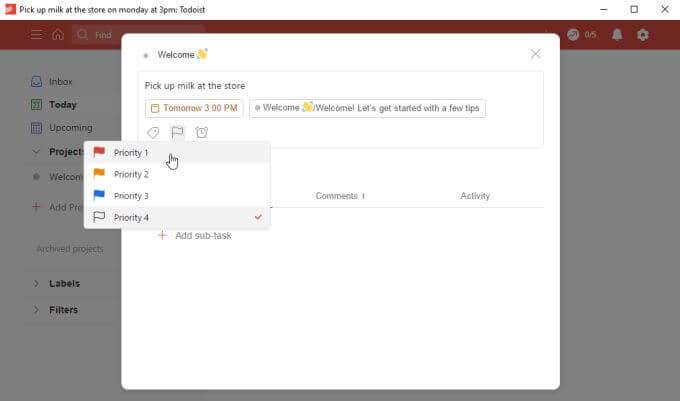Click the priority flag icon
Image resolution: width=680 pixels, height=401 pixels.
[177, 132]
